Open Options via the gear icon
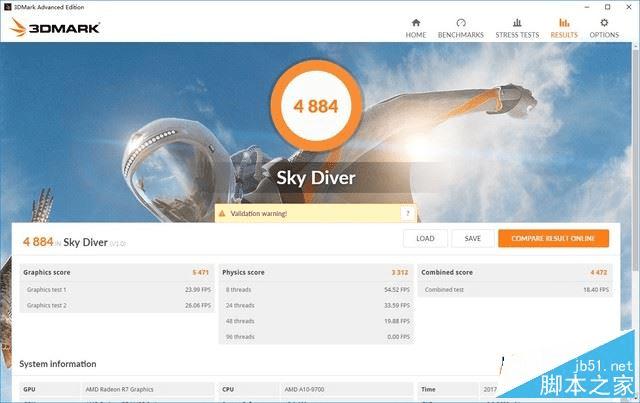The width and height of the screenshot is (640, 403). 604,22
